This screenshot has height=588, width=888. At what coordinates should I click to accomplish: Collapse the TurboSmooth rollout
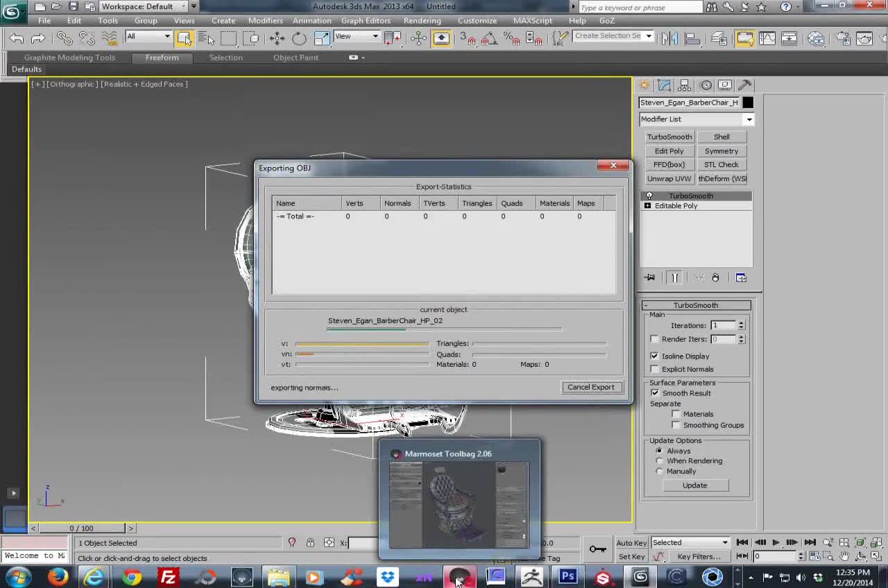click(x=697, y=305)
